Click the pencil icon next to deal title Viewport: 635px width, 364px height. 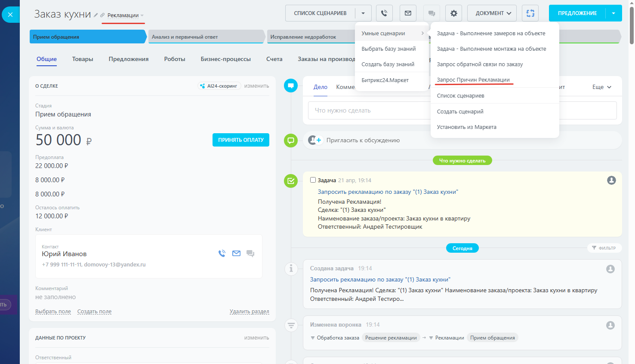[x=96, y=15]
